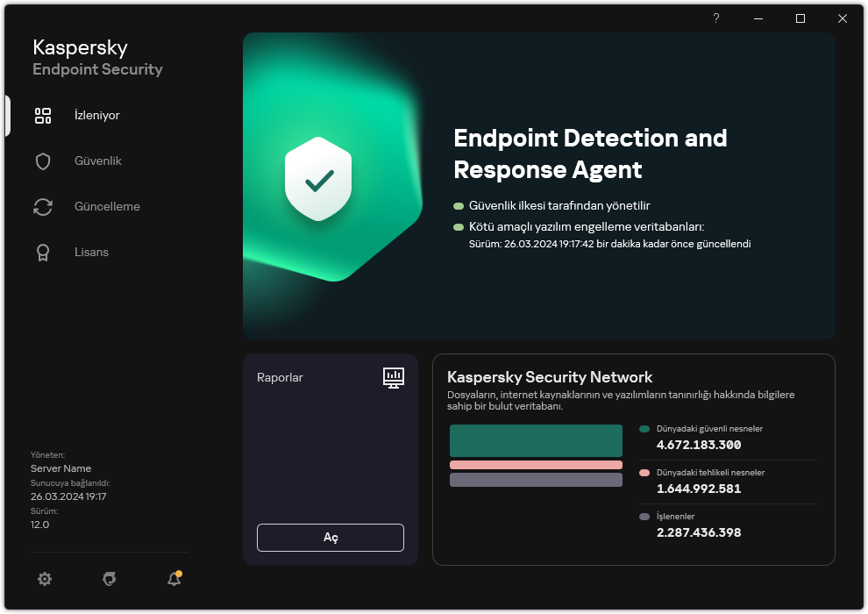Screen dimensions: 868x614
Task: Open the Kaspersky Security Network heading
Action: click(550, 377)
